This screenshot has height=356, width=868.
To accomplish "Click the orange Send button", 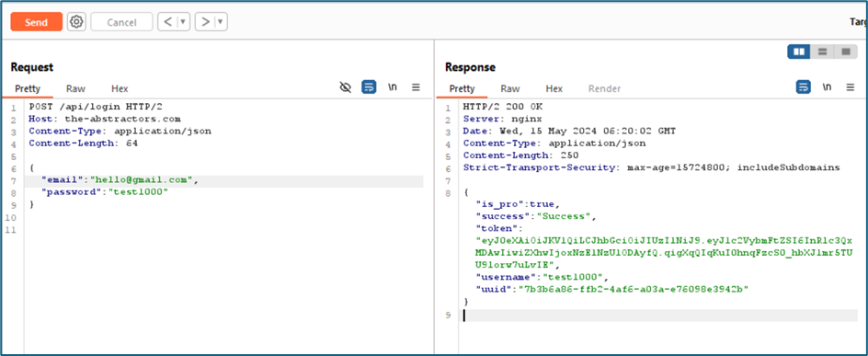I will tap(37, 22).
